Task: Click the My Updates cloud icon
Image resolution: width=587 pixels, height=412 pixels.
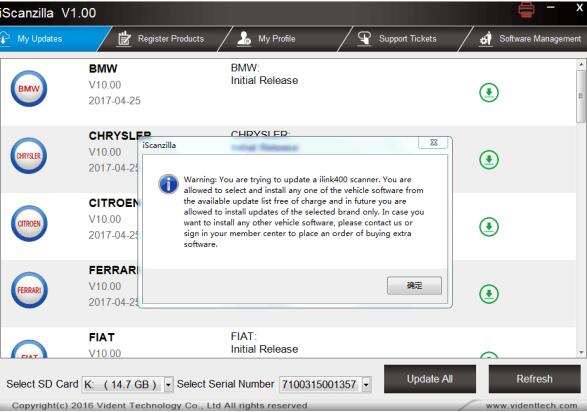Action: click(4, 39)
